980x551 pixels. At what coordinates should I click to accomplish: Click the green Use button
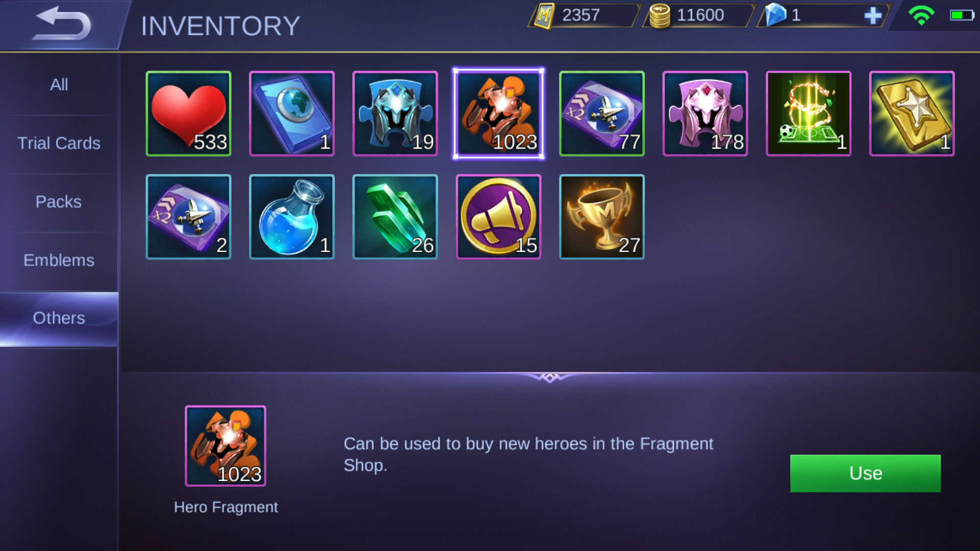coord(865,473)
